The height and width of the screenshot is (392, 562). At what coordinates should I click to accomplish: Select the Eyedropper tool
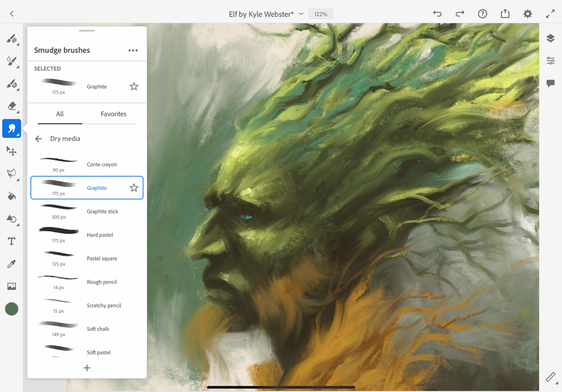pos(11,264)
